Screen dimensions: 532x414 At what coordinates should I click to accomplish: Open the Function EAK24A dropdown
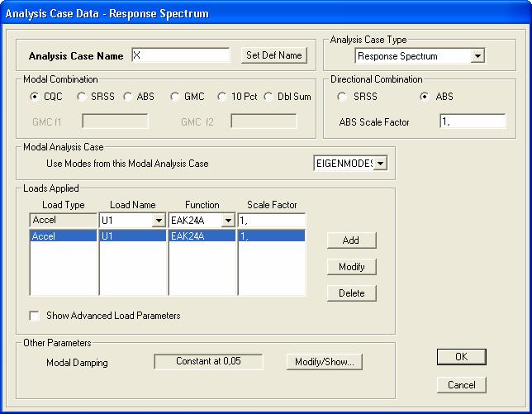tap(228, 221)
